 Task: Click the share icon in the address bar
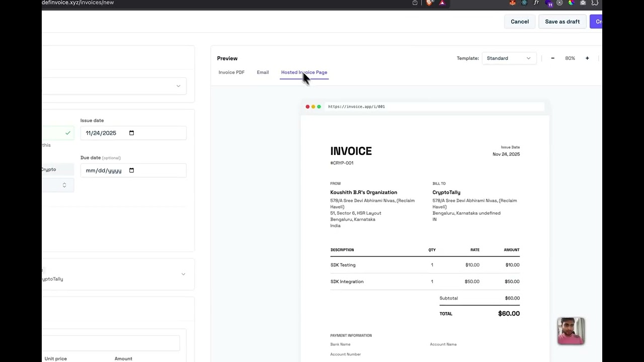point(415,3)
